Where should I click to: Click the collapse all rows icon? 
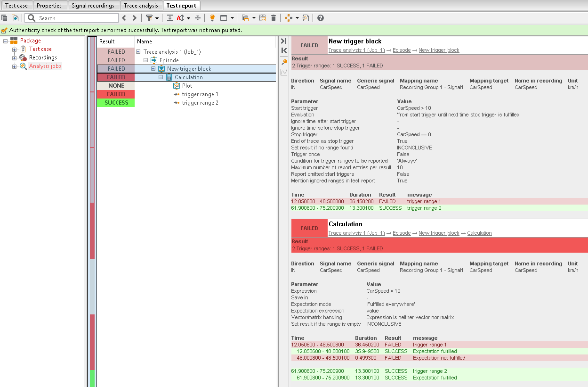pyautogui.click(x=198, y=18)
